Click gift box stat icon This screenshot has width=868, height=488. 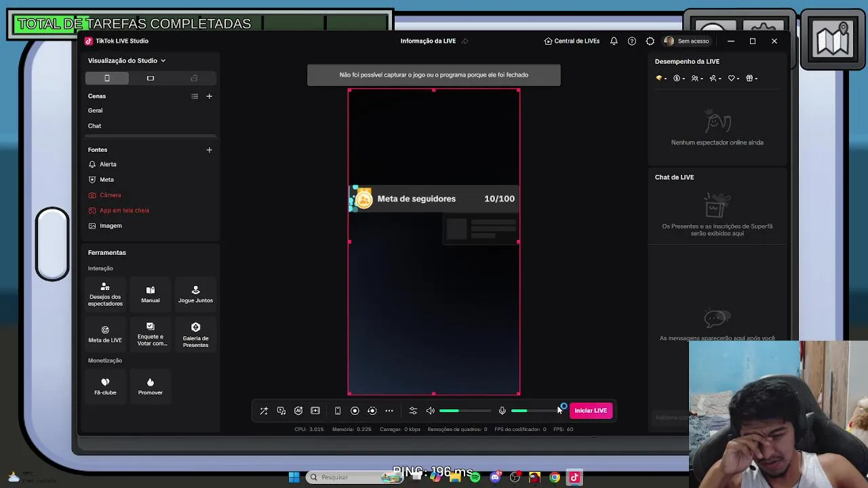click(751, 78)
